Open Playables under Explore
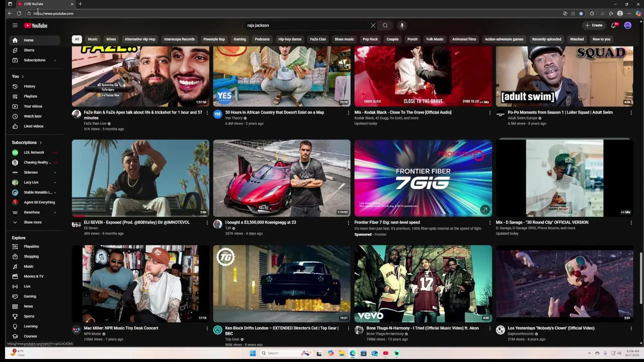Screen dimensions: 644x362 pyautogui.click(x=34, y=246)
